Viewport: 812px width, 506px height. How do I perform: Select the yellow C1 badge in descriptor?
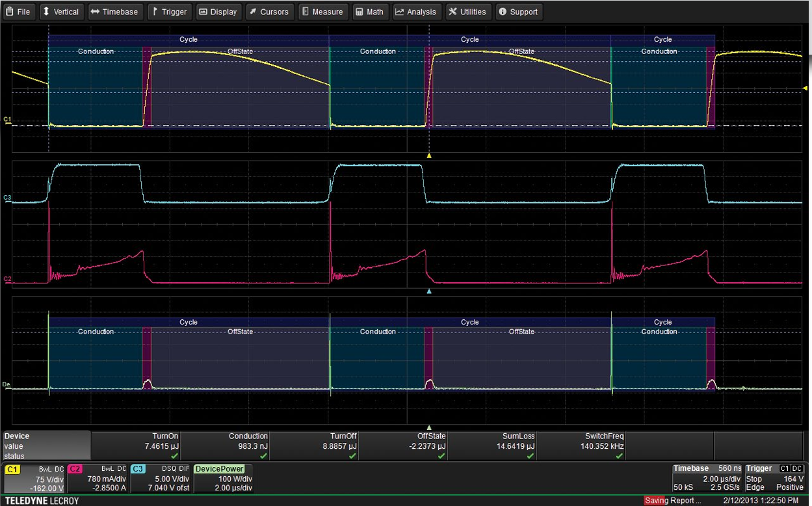13,468
